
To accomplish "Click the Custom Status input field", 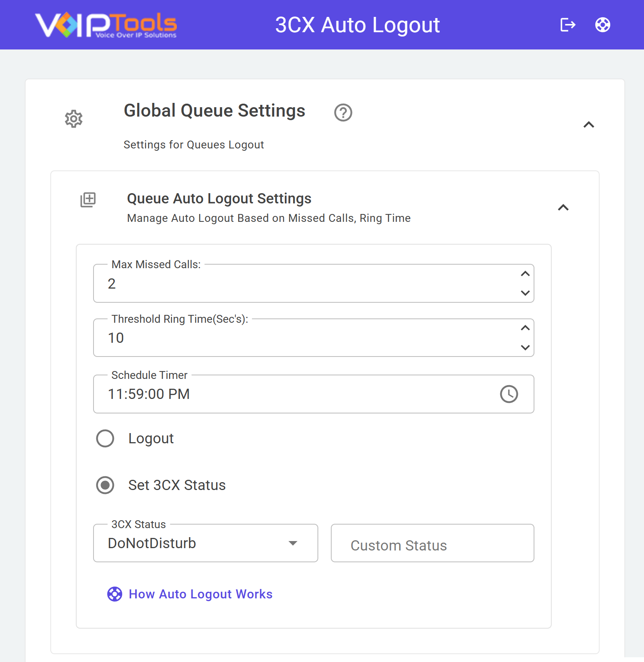I will coord(432,543).
